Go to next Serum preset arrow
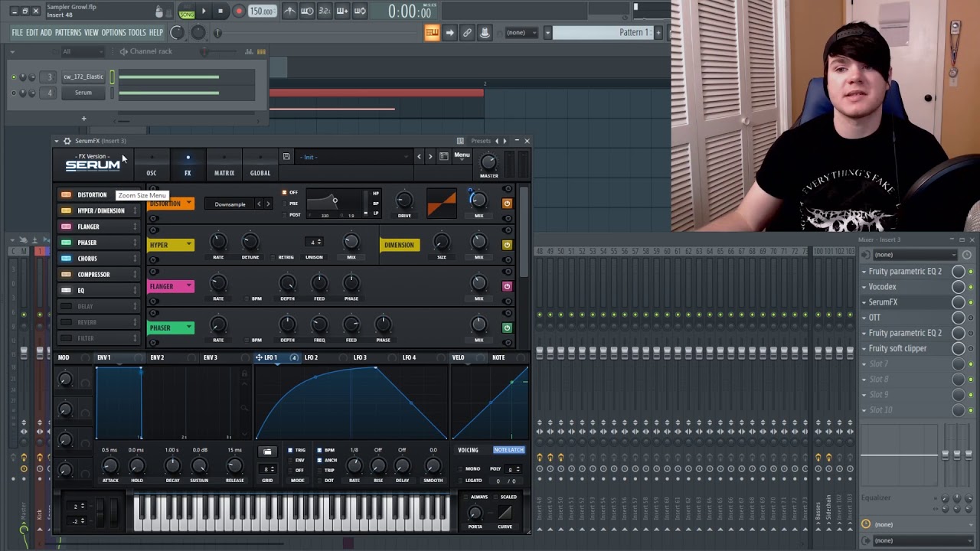The height and width of the screenshot is (551, 980). (x=430, y=157)
